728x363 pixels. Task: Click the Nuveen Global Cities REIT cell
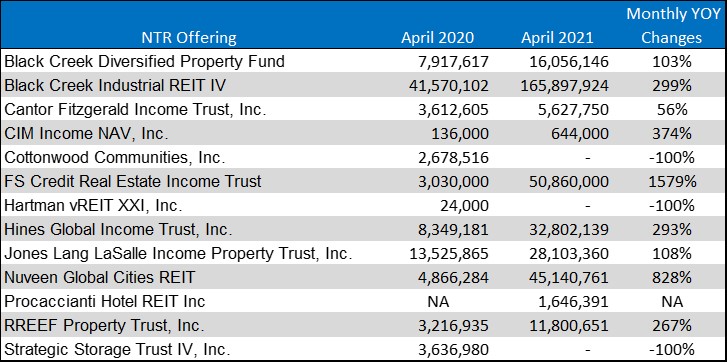point(99,278)
